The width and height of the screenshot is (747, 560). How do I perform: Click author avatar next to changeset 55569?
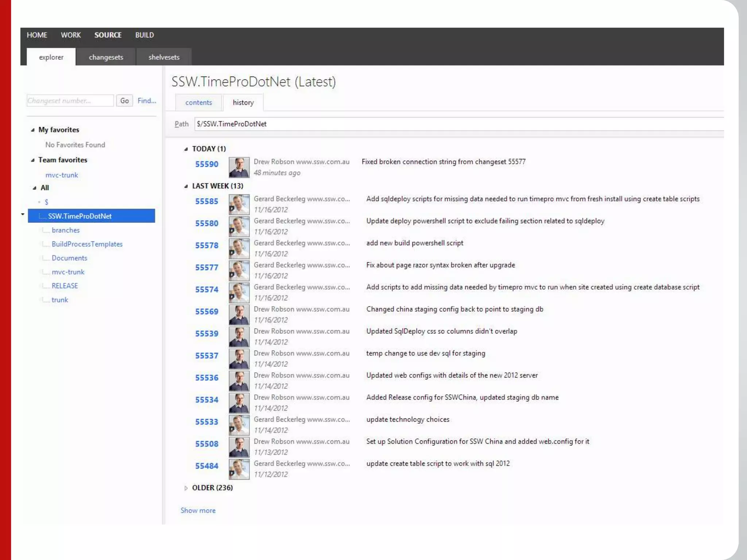tap(239, 315)
